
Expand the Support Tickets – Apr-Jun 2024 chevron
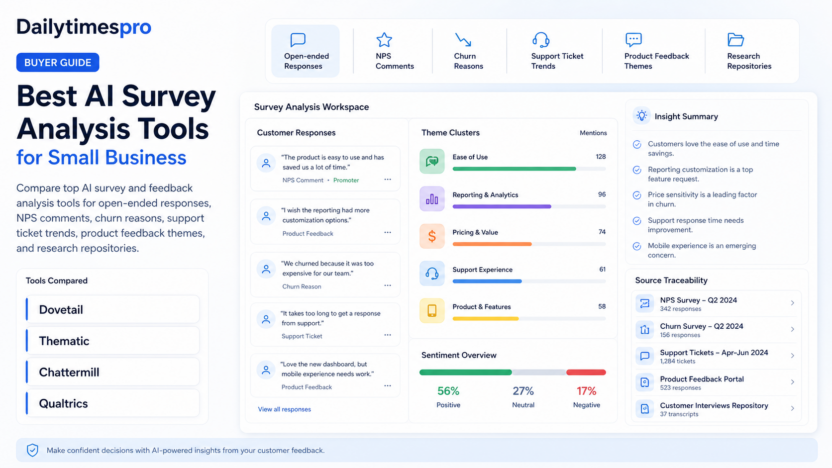792,356
